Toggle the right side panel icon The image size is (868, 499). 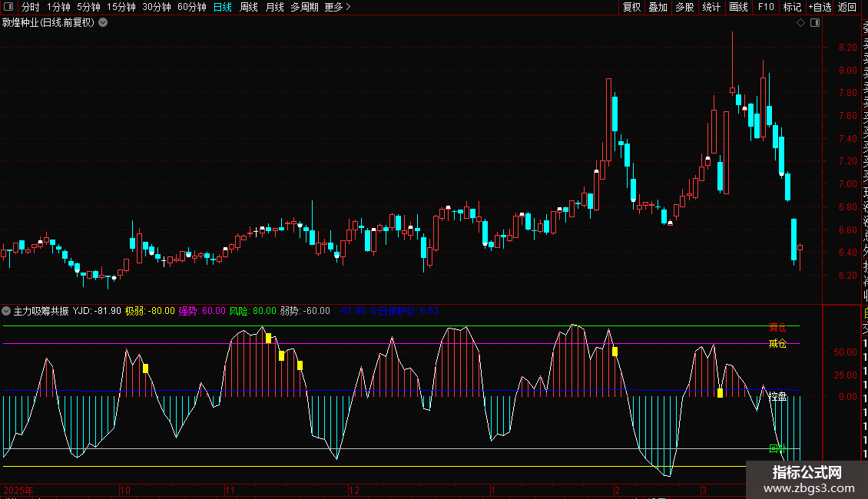point(815,23)
